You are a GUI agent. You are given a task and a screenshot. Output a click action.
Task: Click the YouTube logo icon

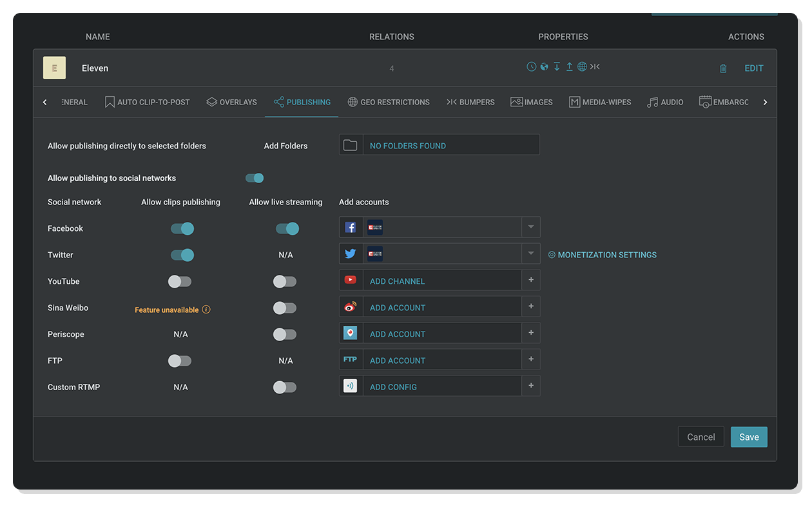click(x=351, y=280)
